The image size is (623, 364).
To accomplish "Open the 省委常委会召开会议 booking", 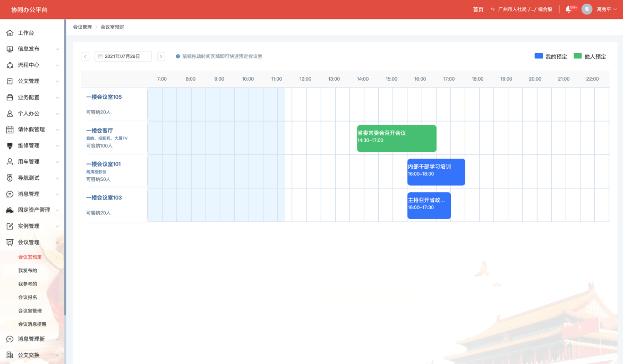I will click(396, 138).
